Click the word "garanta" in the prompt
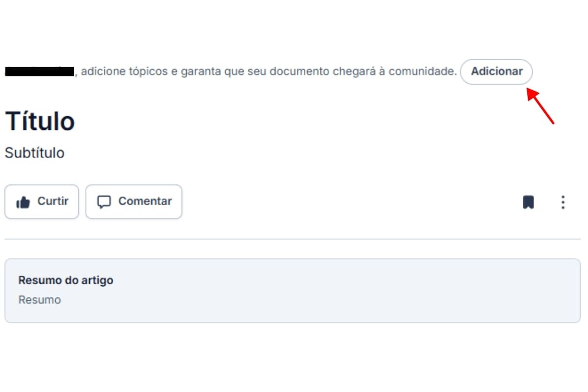 [201, 72]
